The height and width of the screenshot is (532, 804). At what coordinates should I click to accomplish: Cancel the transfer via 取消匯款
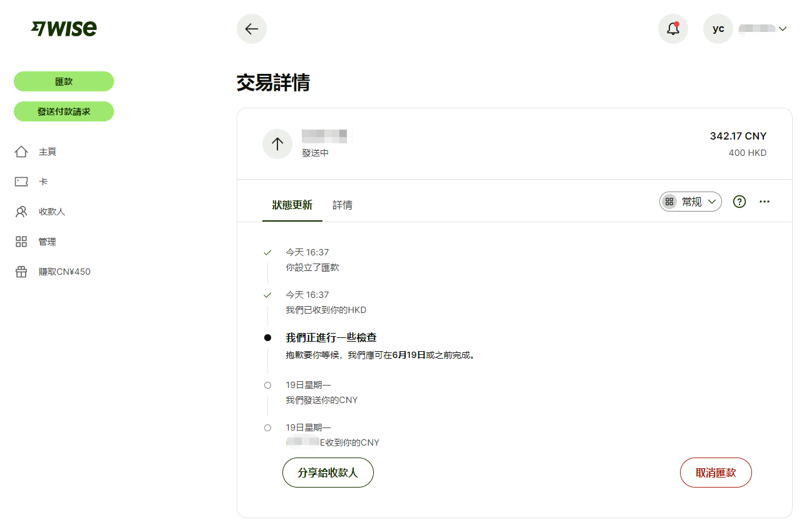point(716,473)
